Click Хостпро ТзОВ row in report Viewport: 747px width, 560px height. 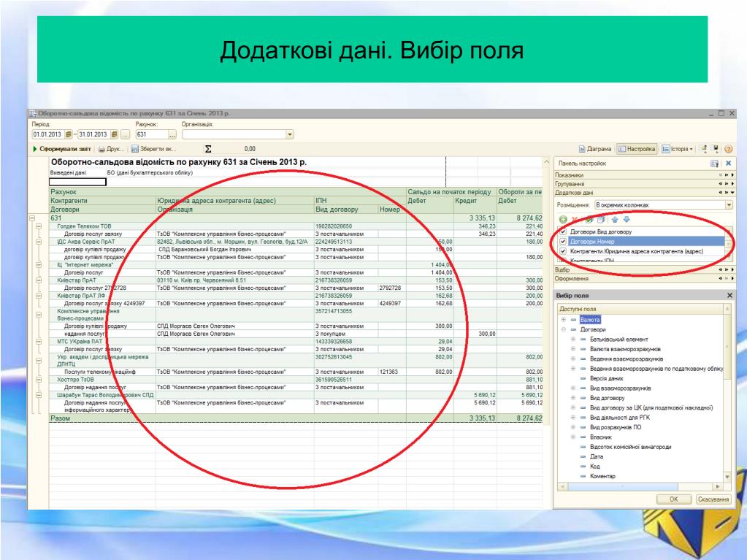(75, 380)
